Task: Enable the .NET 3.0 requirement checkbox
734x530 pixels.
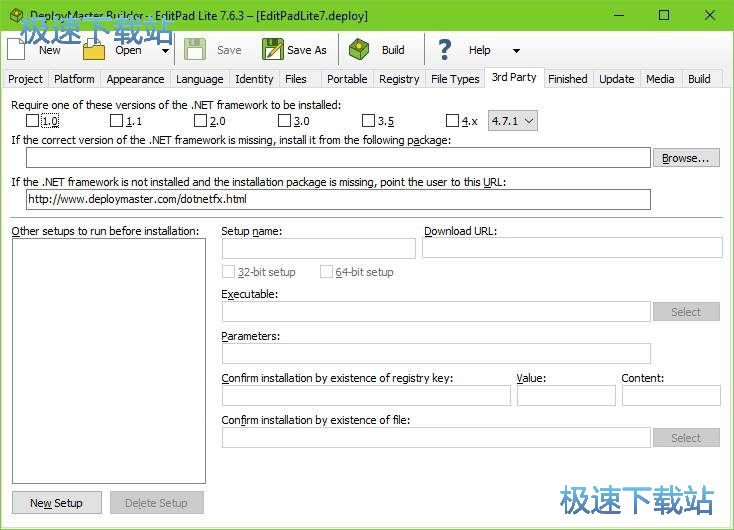Action: [284, 121]
